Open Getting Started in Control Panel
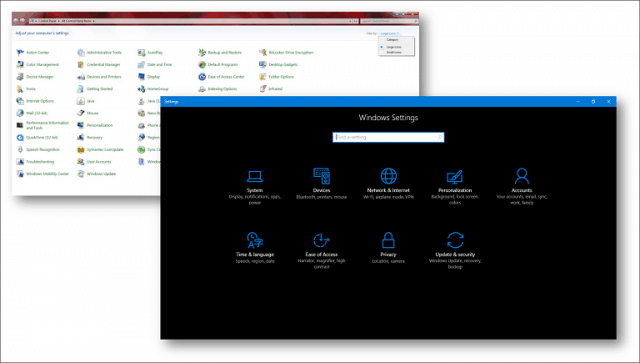The image size is (640, 363). click(x=95, y=89)
